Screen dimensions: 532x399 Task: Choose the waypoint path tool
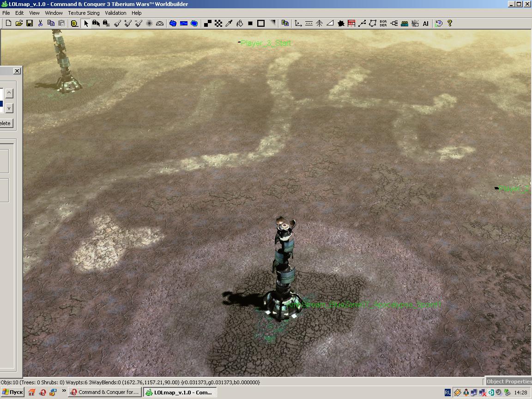(x=362, y=24)
